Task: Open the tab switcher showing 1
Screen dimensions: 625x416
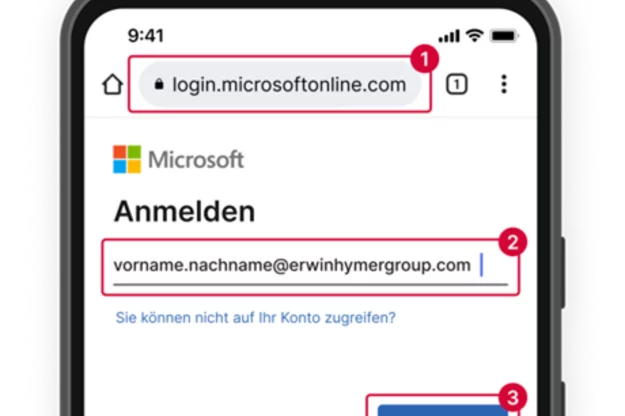Action: [456, 84]
